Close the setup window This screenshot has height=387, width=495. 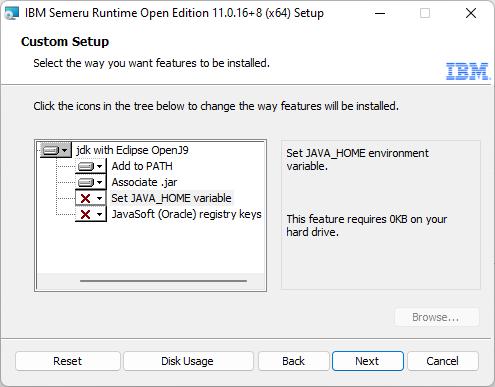coord(471,13)
